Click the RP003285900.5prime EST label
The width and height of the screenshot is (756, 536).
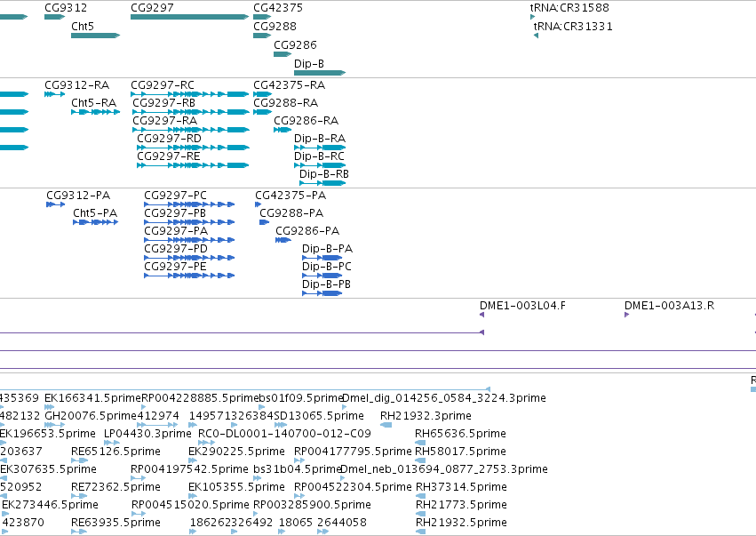(x=312, y=505)
